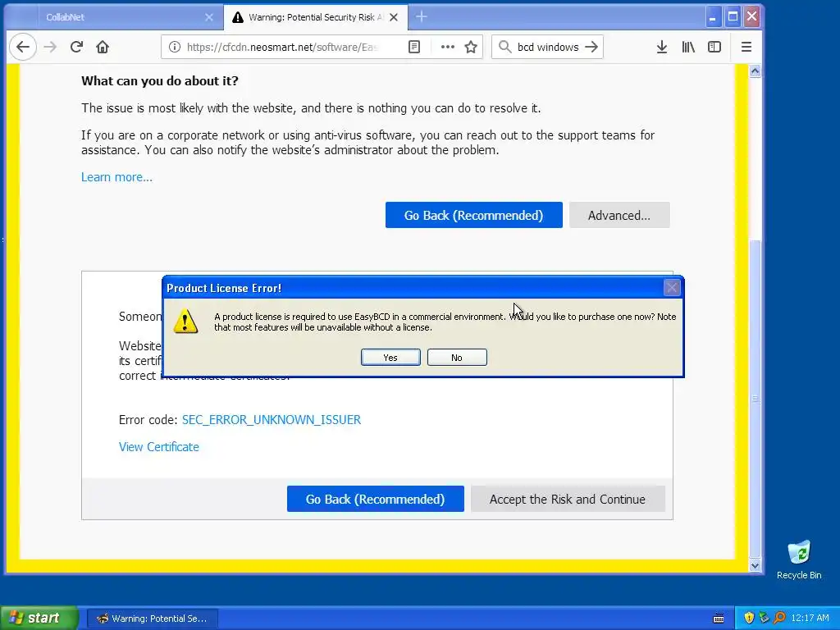The image size is (840, 630).
Task: Click Accept the Risk and Continue
Action: [568, 499]
